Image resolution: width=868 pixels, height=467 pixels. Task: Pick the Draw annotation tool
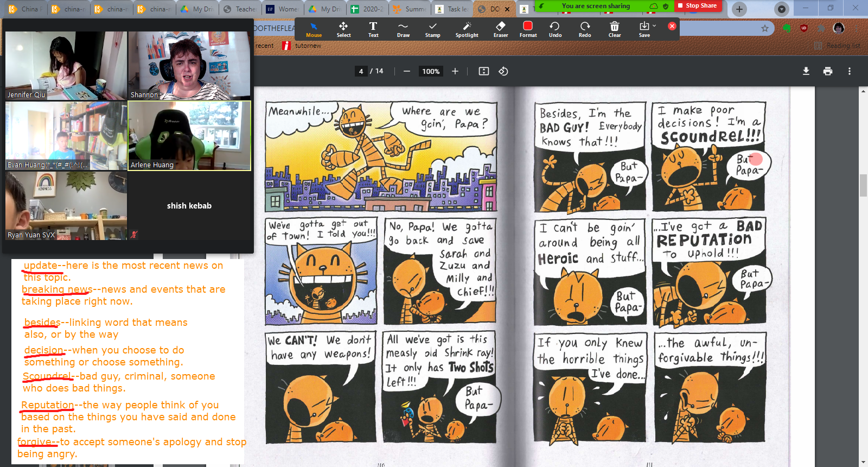pyautogui.click(x=403, y=29)
